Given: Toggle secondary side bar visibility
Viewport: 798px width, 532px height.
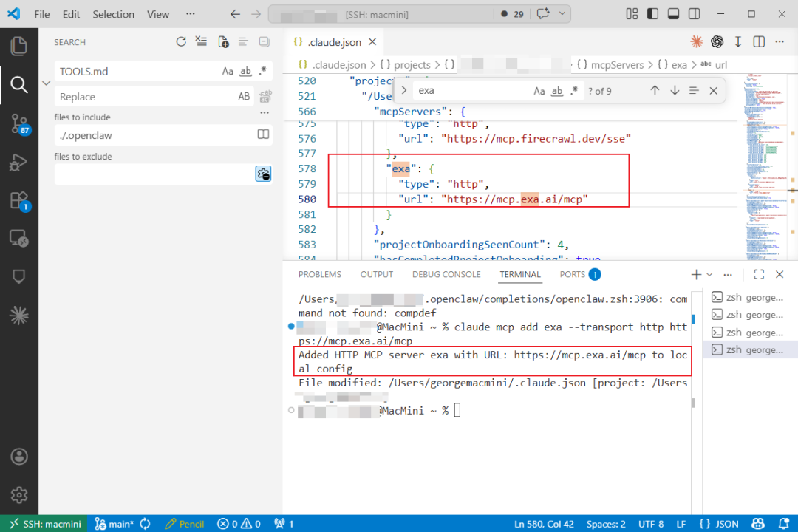Looking at the screenshot, I should click(694, 14).
